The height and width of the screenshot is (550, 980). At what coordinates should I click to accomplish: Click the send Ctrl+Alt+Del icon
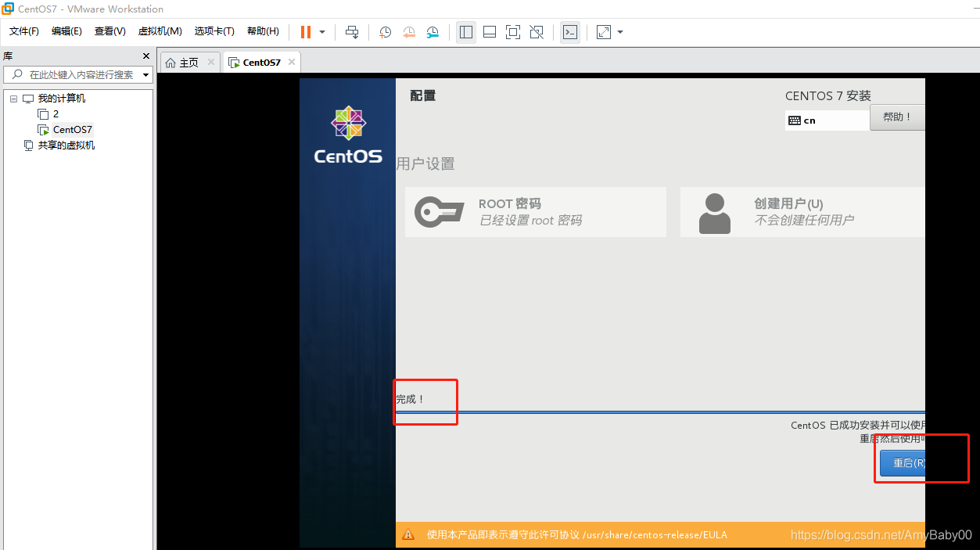pos(352,32)
